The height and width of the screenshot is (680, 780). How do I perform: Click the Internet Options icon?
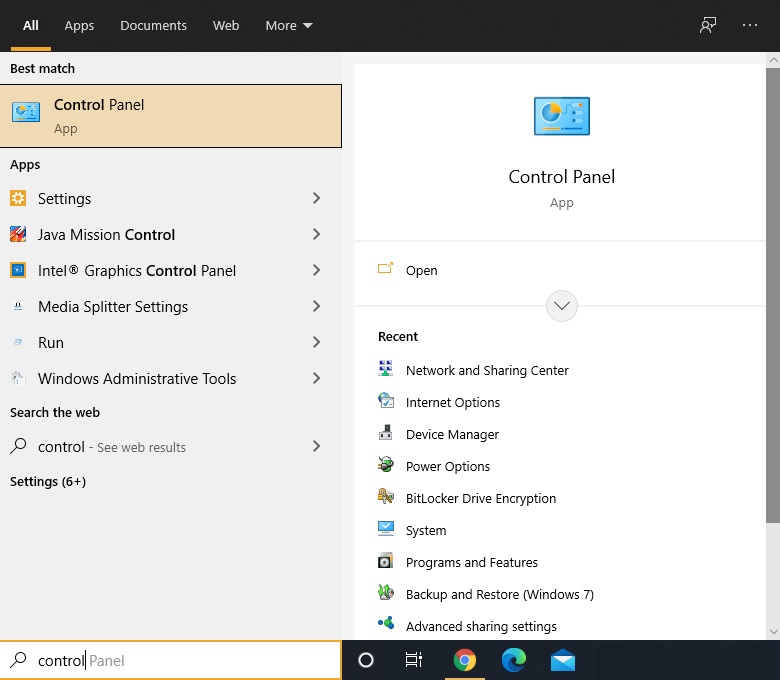tap(386, 400)
